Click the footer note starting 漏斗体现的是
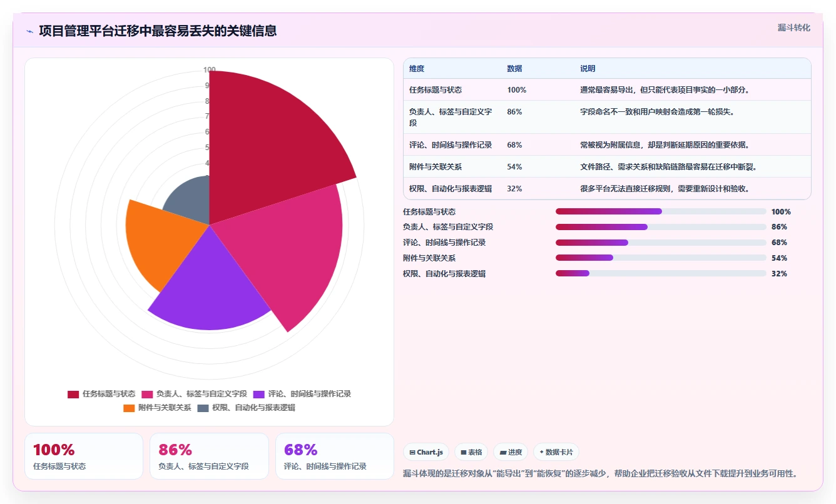 (601, 473)
